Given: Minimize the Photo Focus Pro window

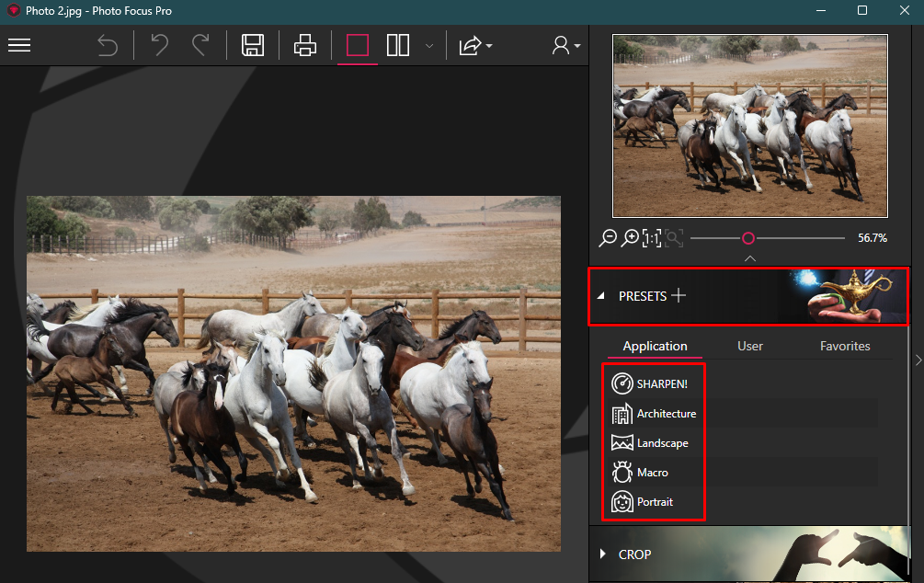Looking at the screenshot, I should 820,11.
